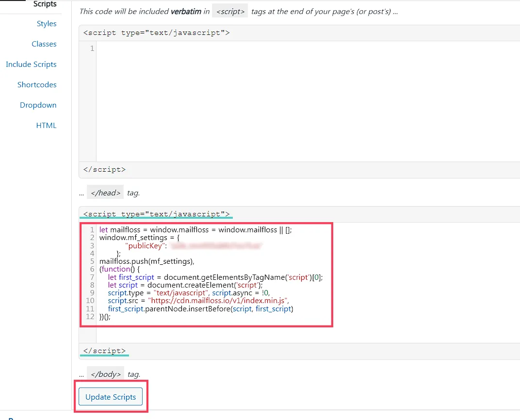Switch to the Styles tab
The width and height of the screenshot is (520, 420).
[47, 24]
